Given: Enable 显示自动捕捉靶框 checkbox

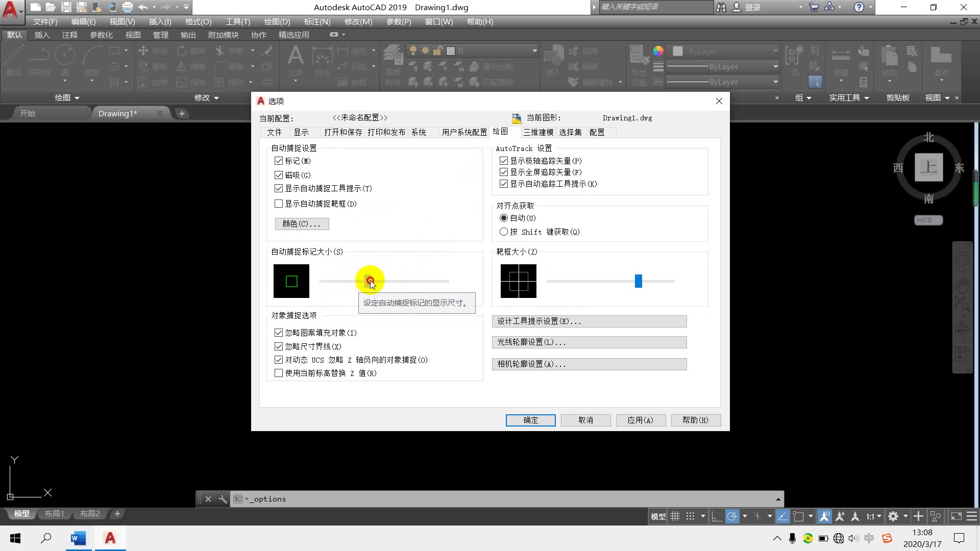Looking at the screenshot, I should (279, 204).
